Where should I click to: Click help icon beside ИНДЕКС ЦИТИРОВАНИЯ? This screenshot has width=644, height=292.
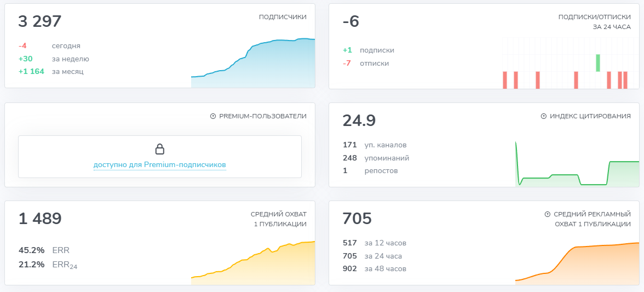(544, 116)
